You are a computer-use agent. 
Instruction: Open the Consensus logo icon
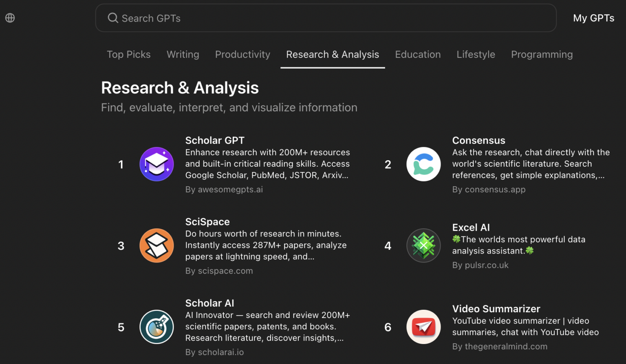click(x=423, y=164)
